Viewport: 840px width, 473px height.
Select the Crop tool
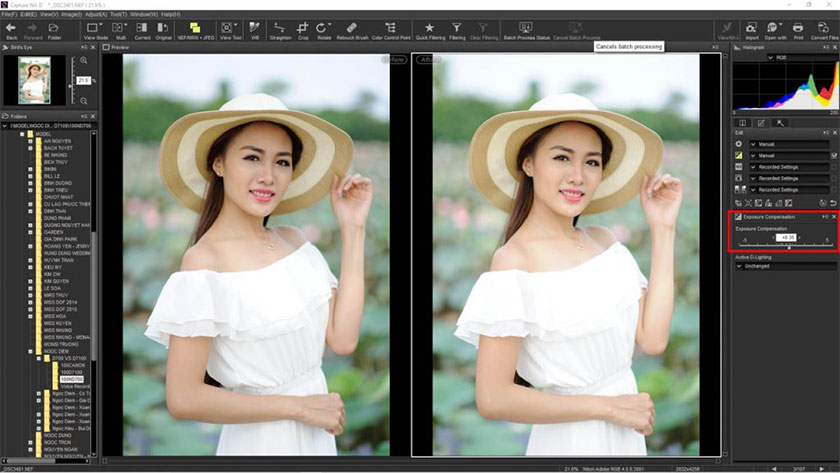[303, 28]
